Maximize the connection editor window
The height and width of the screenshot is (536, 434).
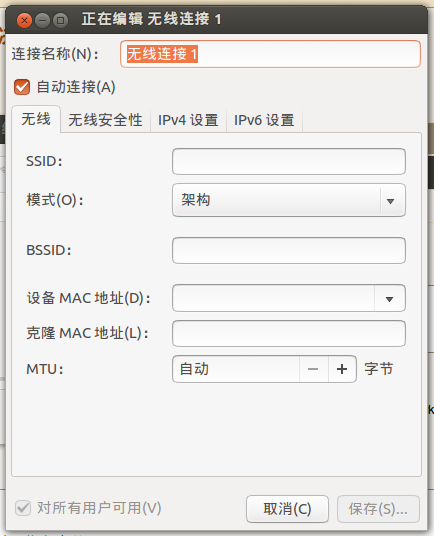[x=60, y=20]
